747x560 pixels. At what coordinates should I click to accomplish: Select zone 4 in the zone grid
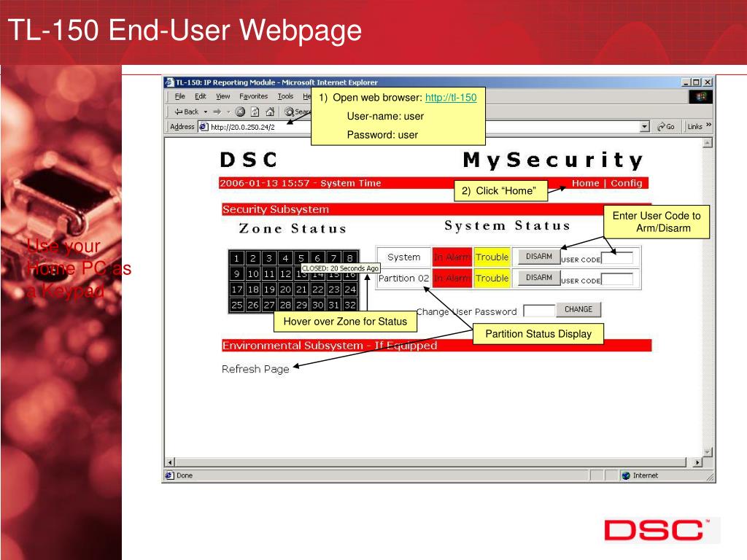[x=285, y=258]
